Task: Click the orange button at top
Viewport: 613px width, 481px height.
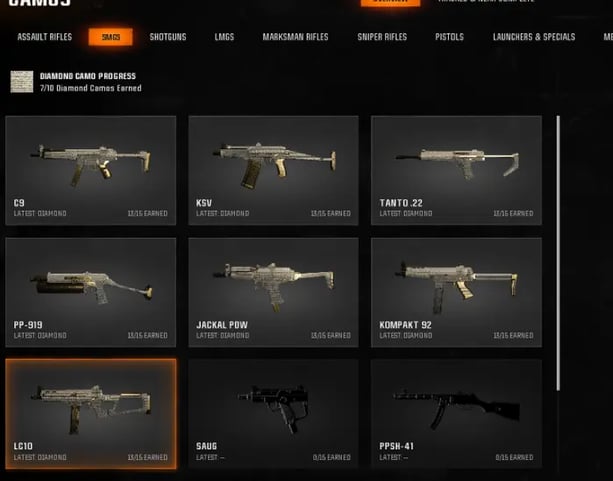Action: [x=391, y=2]
